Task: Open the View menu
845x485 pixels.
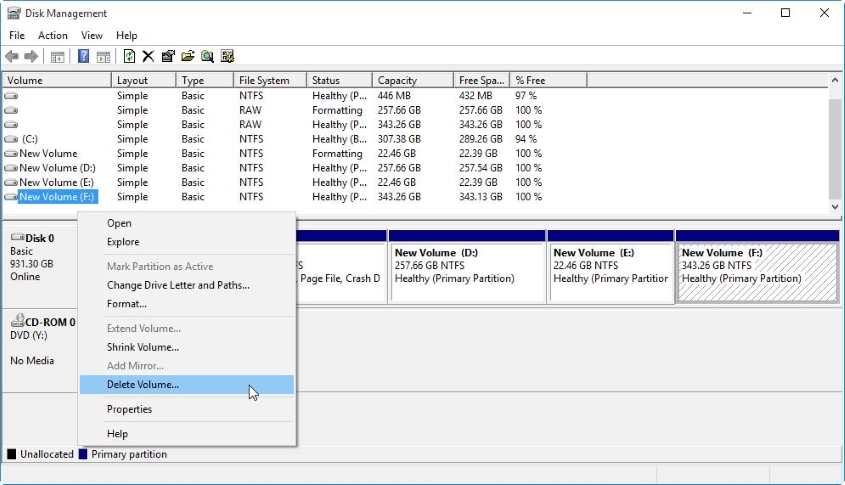Action: [x=92, y=36]
